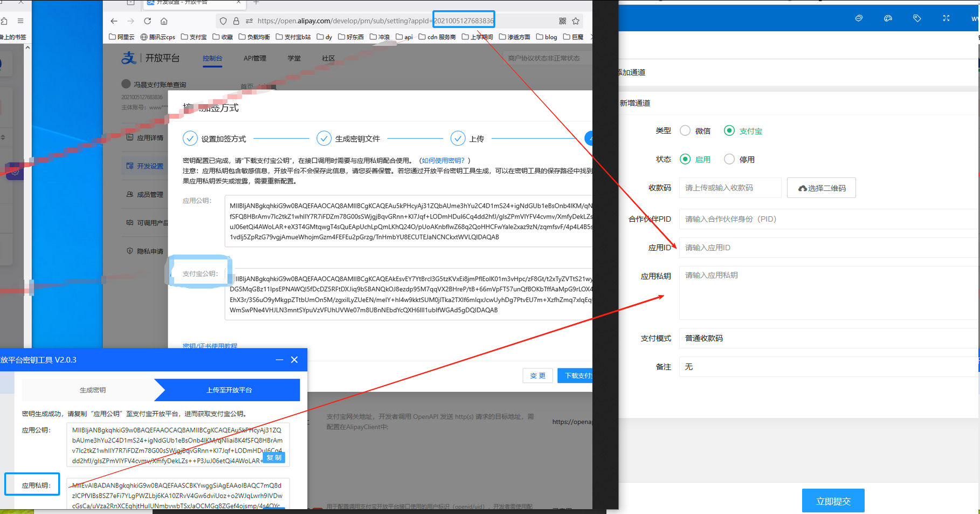Open the 渗透方面 bookmark folder

[514, 37]
